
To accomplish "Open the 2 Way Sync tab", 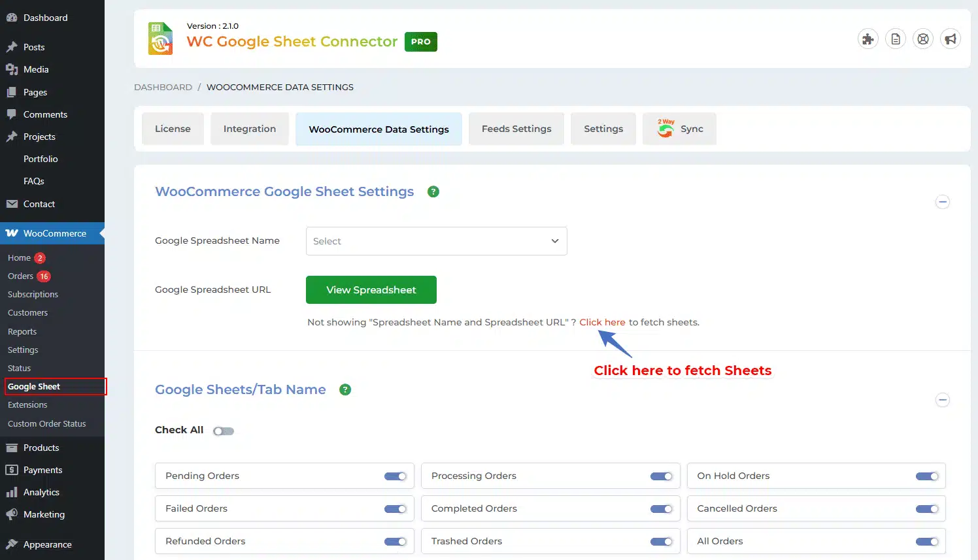I will point(679,129).
